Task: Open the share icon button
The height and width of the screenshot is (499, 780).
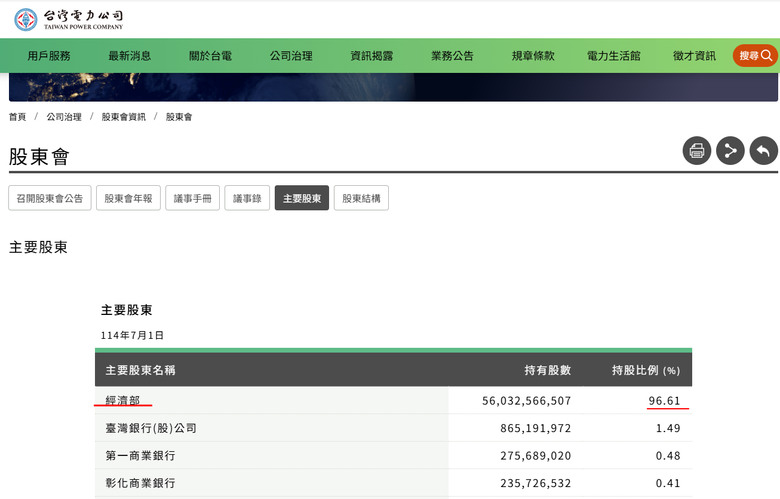Action: tap(730, 150)
